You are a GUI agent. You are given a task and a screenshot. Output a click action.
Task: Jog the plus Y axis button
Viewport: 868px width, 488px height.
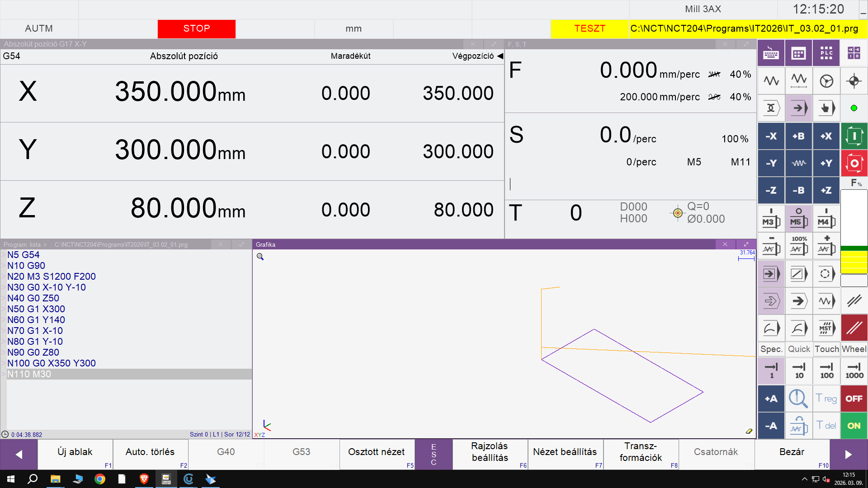tap(826, 163)
